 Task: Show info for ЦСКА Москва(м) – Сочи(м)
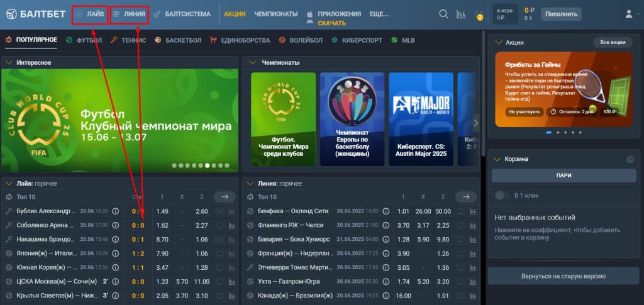click(116, 282)
